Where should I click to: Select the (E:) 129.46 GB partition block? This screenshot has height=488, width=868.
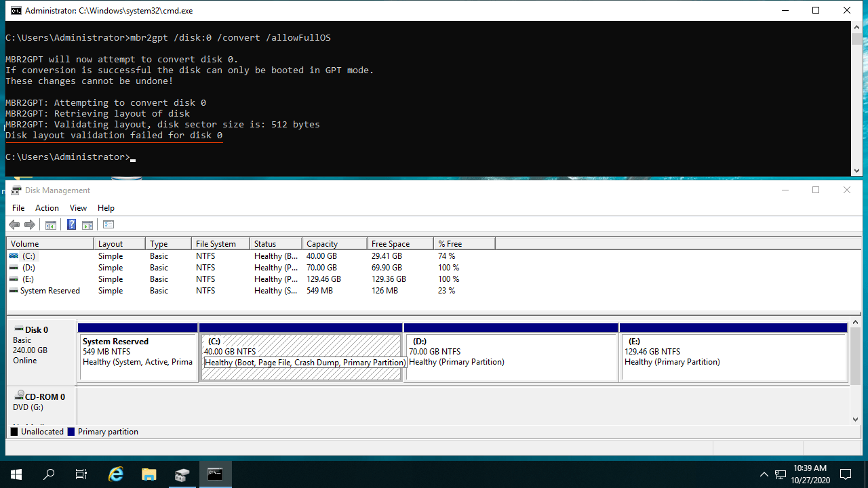click(732, 357)
